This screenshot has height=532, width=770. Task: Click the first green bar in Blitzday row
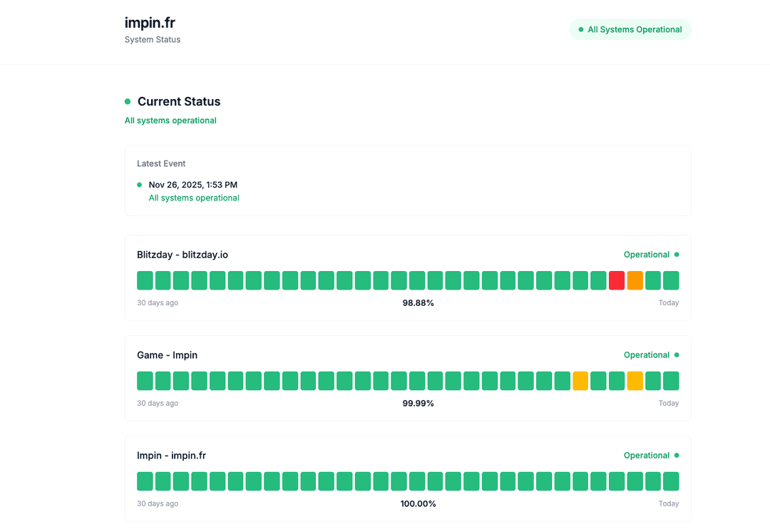[x=145, y=280]
